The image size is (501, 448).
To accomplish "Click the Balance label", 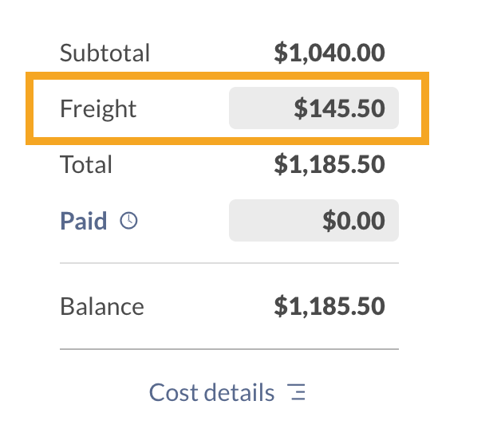I will 102,307.
